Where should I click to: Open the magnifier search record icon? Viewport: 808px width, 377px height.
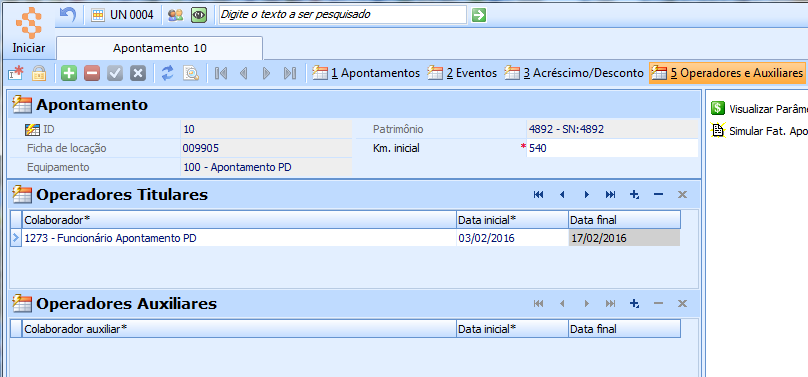[191, 73]
